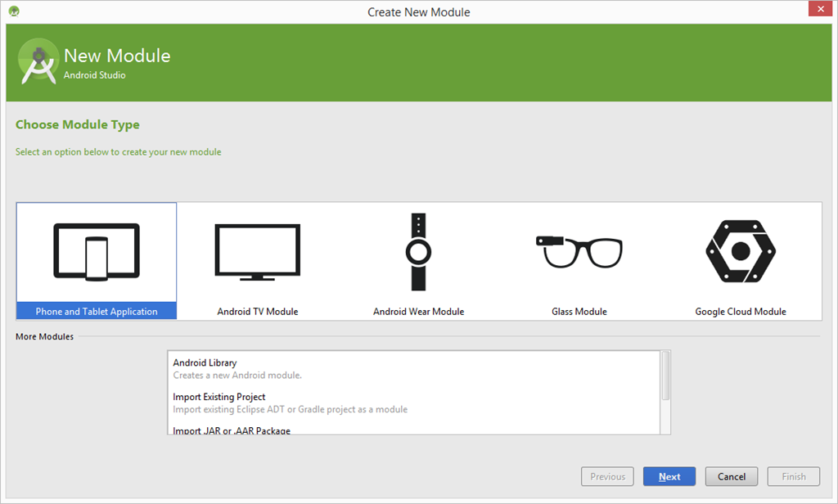Select the Phone and Tablet Application label
The width and height of the screenshot is (838, 504).
(97, 312)
